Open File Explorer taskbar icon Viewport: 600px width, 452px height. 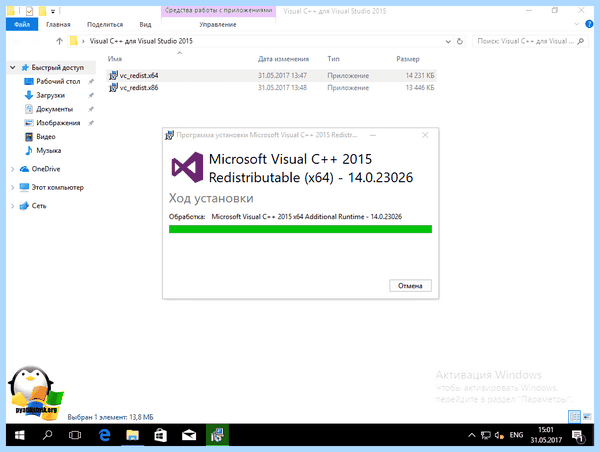coord(132,435)
